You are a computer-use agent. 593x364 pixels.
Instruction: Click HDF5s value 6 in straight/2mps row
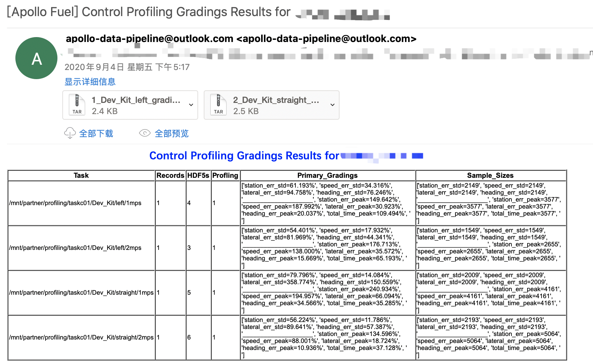[189, 337]
